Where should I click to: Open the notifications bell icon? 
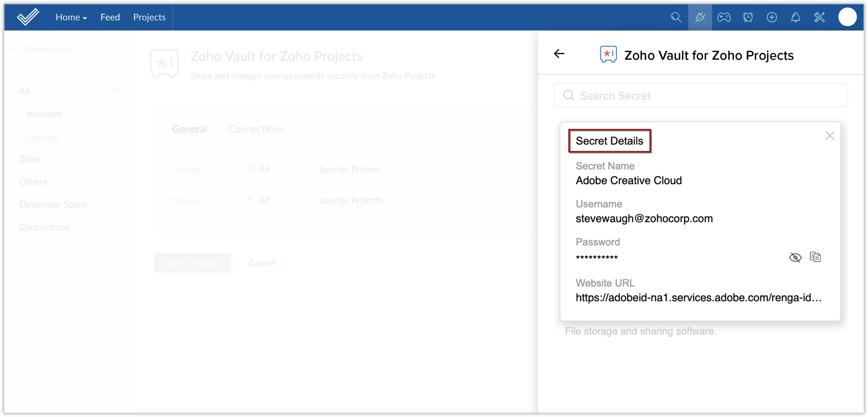coord(796,17)
